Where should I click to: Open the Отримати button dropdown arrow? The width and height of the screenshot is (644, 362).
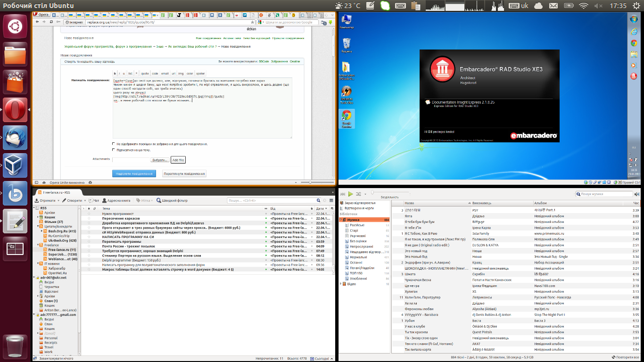click(58, 200)
